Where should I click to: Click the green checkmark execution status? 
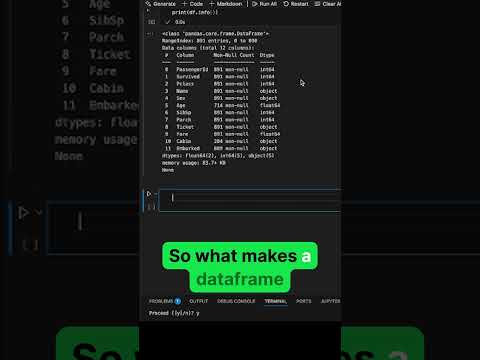pos(168,22)
